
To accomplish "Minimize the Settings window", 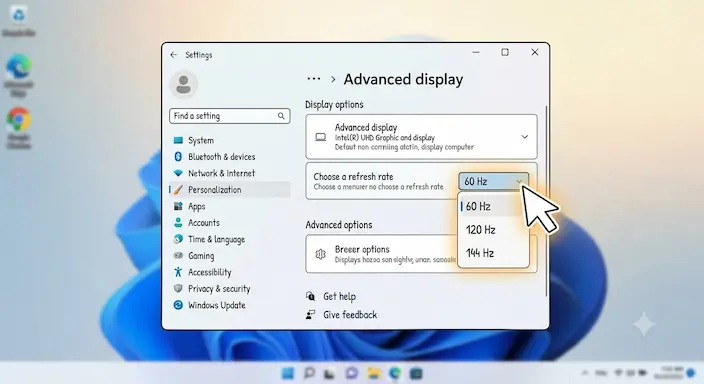I will click(x=476, y=53).
